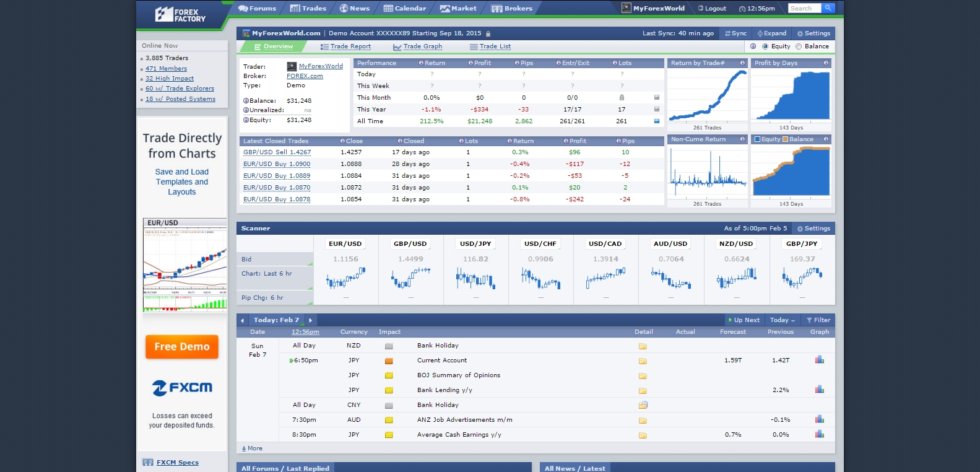980x472 pixels.
Task: Open the 32 High Impact link
Action: 170,79
